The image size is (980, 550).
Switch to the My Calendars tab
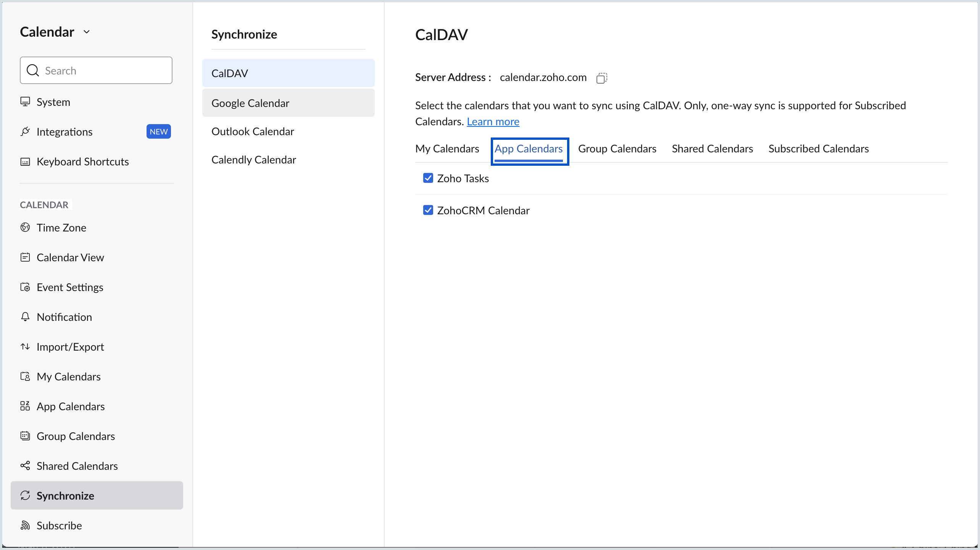click(x=447, y=149)
